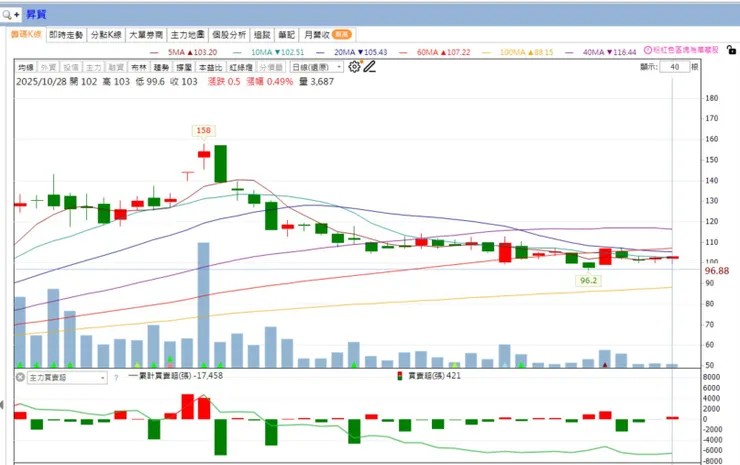Open the 日線(還原) period dropdown

tap(316, 68)
